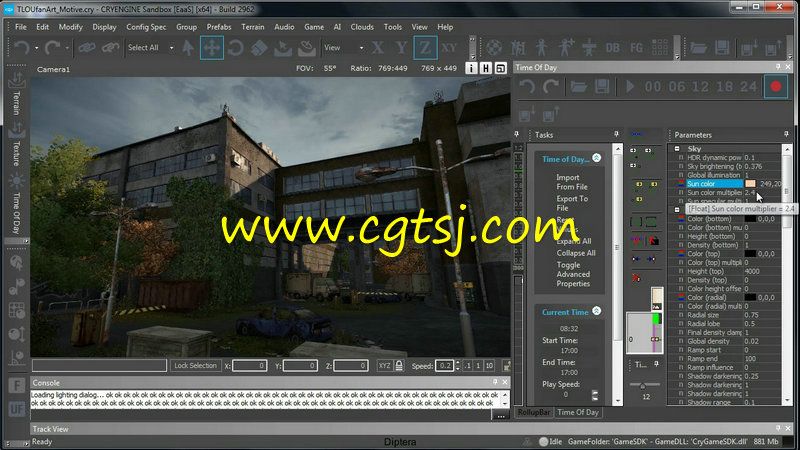The height and width of the screenshot is (450, 800).
Task: Open the Help menu
Action: pyautogui.click(x=445, y=27)
